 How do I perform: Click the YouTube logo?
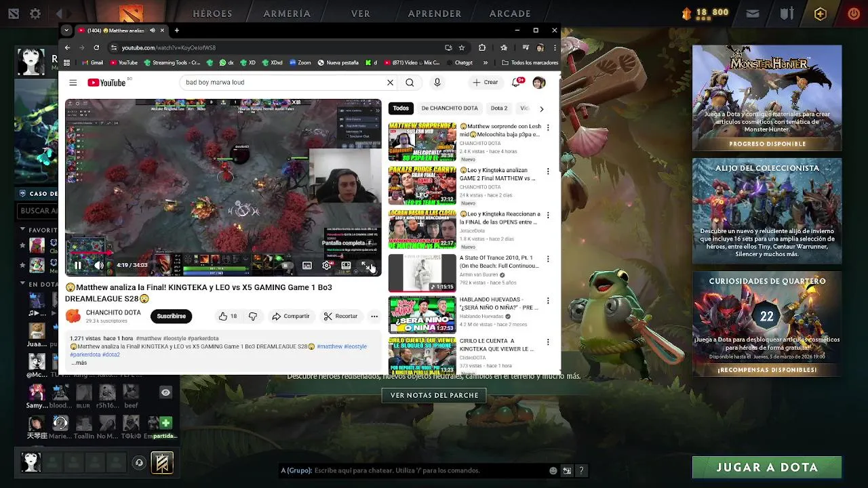106,82
